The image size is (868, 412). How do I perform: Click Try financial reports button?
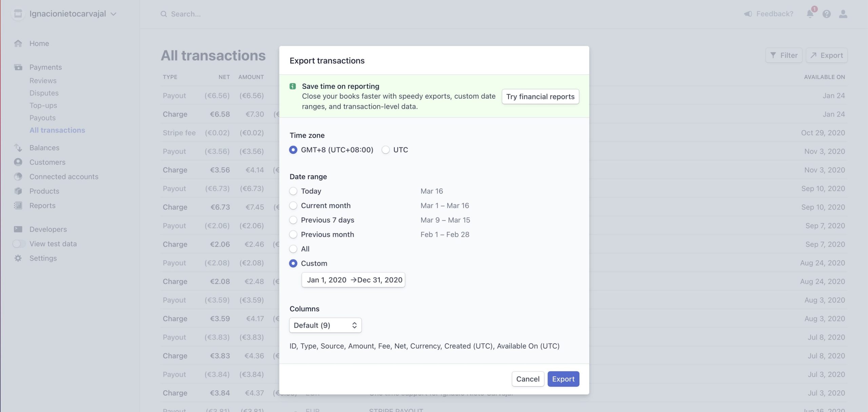pyautogui.click(x=540, y=97)
